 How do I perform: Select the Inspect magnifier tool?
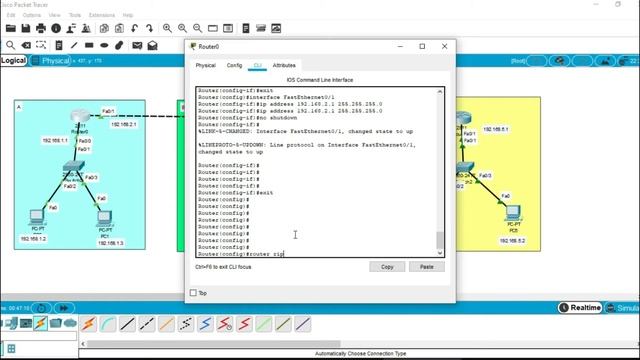[x=11, y=45]
